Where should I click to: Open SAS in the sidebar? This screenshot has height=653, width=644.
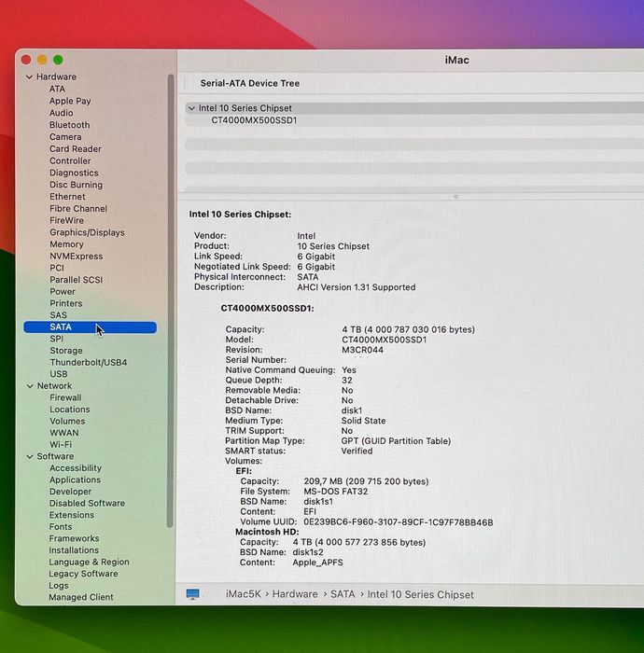coord(58,315)
